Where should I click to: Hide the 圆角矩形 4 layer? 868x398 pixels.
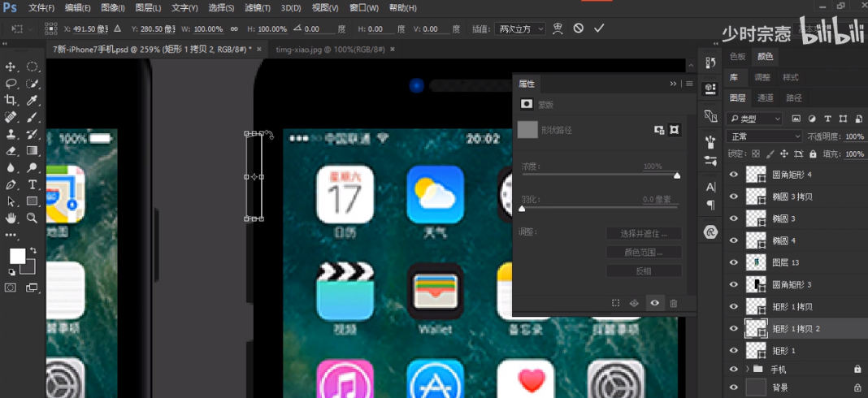coord(734,175)
